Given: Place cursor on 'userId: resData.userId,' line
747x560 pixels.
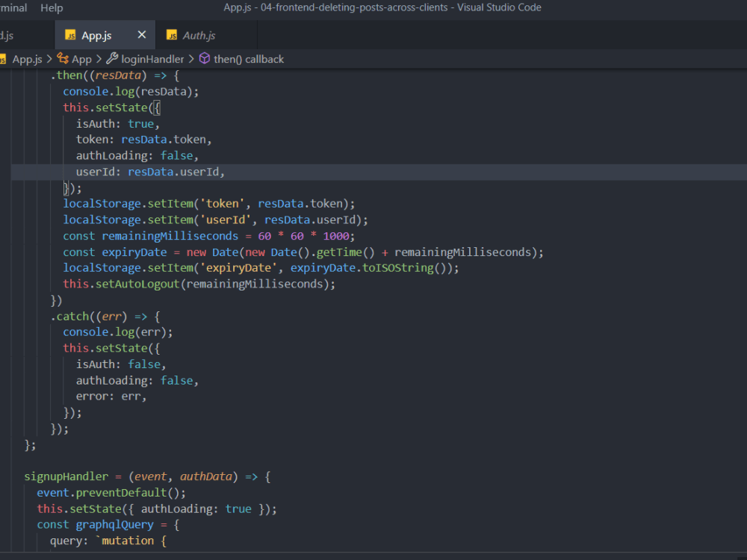Looking at the screenshot, I should click(x=150, y=172).
